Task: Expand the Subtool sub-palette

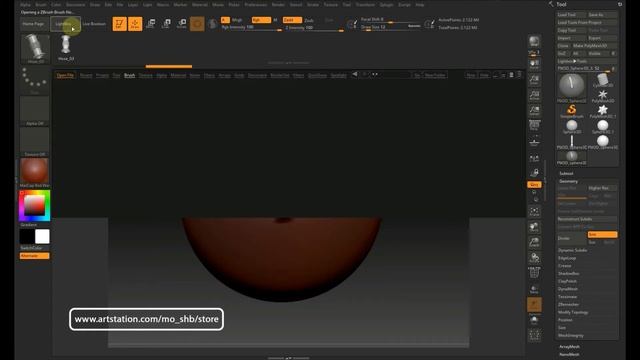Action: pyautogui.click(x=566, y=173)
